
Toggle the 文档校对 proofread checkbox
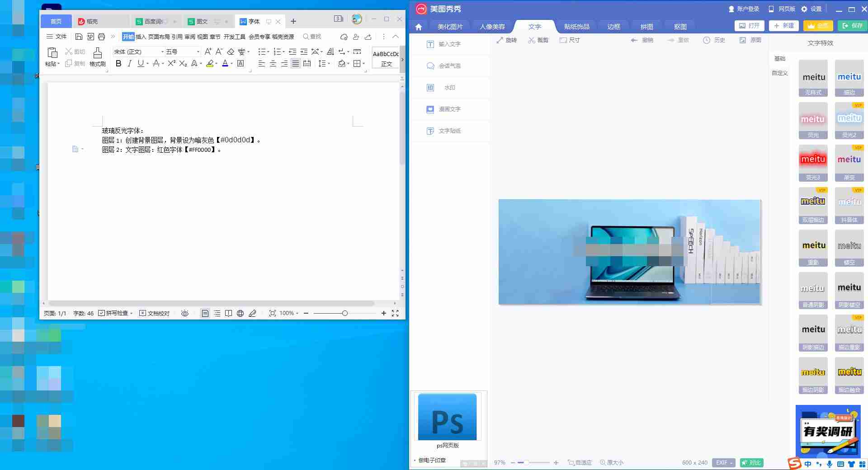143,313
